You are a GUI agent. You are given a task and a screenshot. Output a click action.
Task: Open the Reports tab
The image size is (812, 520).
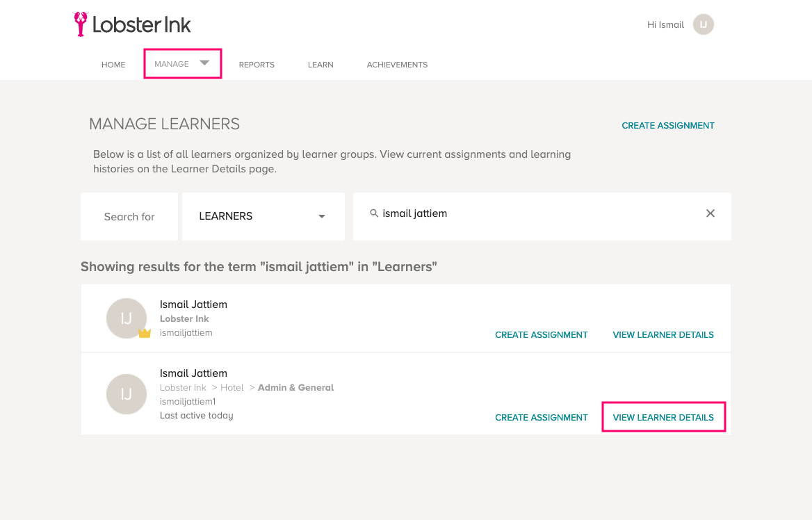(257, 65)
